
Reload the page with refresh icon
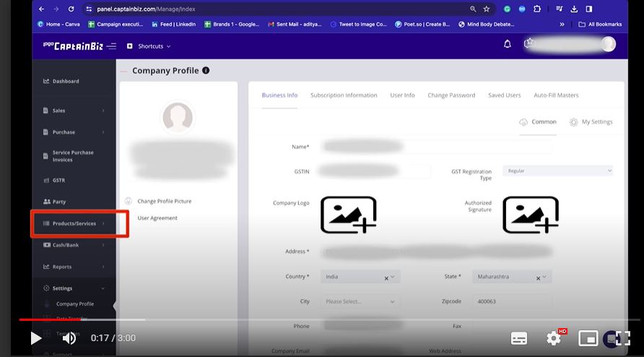point(71,9)
